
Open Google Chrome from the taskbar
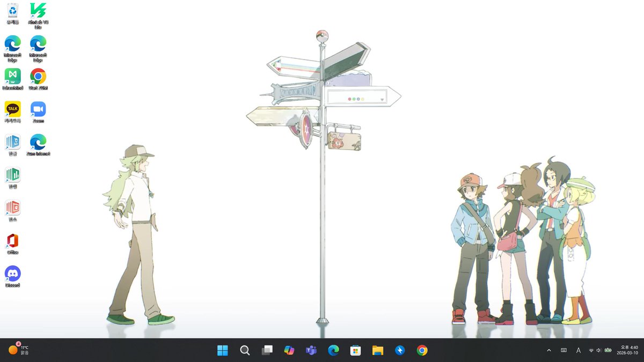422,350
